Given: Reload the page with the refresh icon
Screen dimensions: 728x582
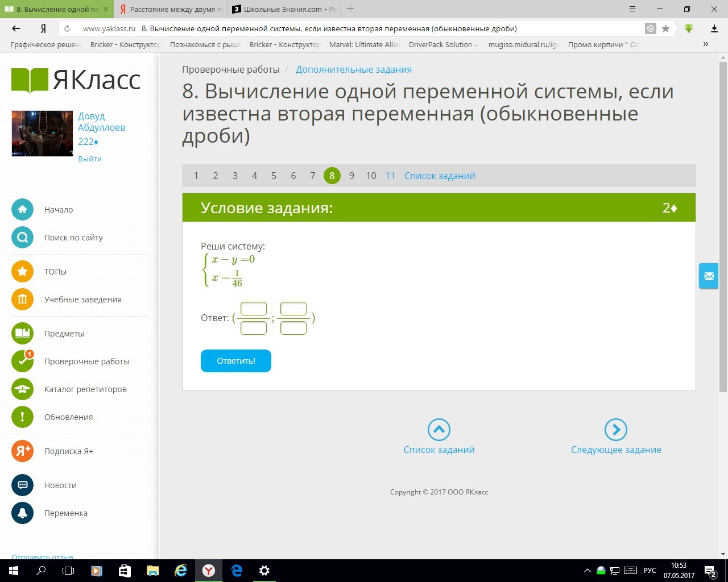Looking at the screenshot, I should click(67, 28).
